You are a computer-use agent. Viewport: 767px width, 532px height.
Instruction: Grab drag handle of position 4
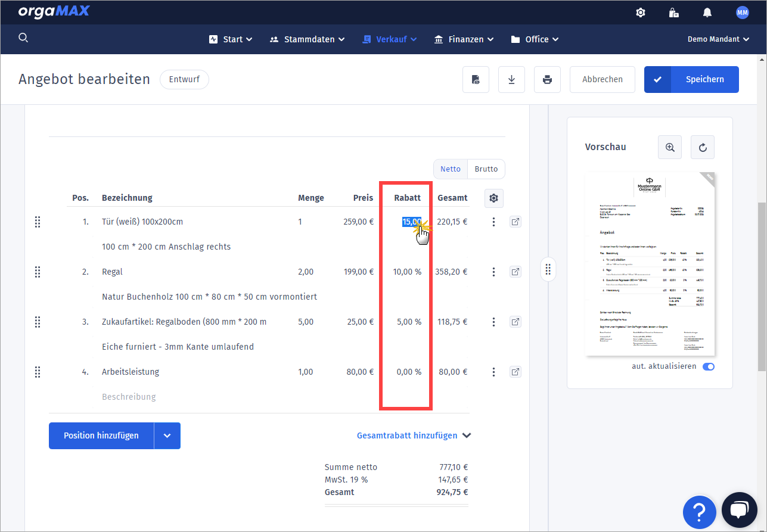pos(38,372)
